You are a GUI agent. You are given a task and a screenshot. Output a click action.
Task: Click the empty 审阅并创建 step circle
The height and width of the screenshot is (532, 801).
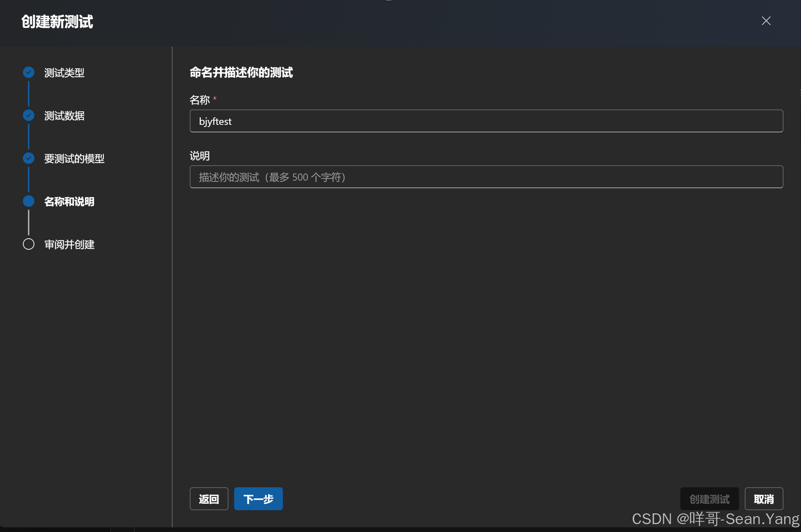point(29,244)
